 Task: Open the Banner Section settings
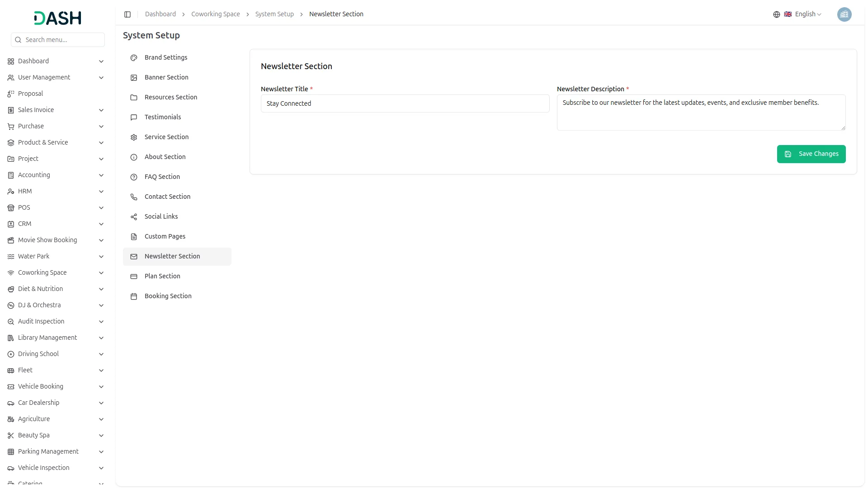[166, 77]
